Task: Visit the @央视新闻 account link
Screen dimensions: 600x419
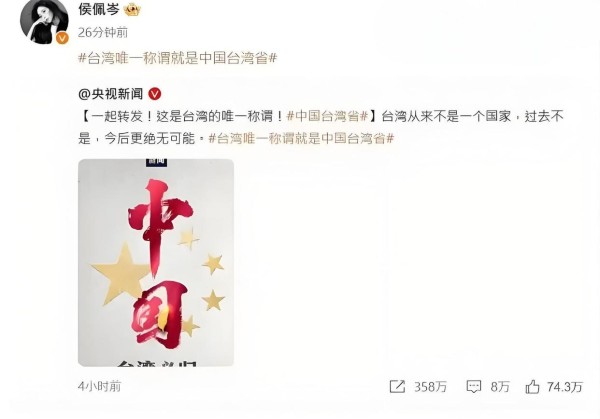Action: (111, 94)
